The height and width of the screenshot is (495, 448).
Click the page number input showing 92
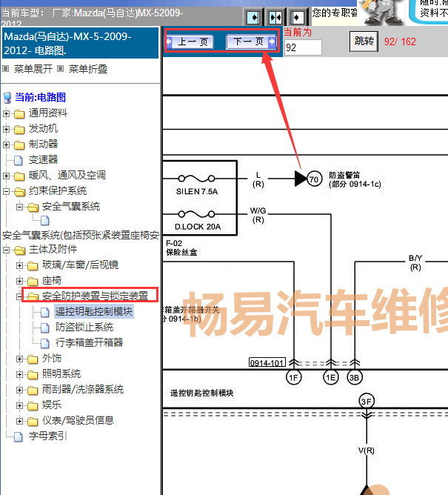(x=303, y=47)
